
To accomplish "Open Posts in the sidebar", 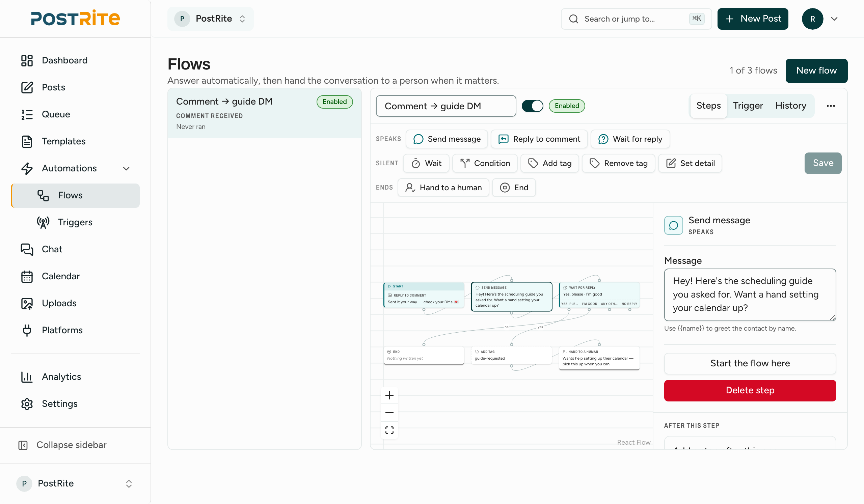I will 75,87.
